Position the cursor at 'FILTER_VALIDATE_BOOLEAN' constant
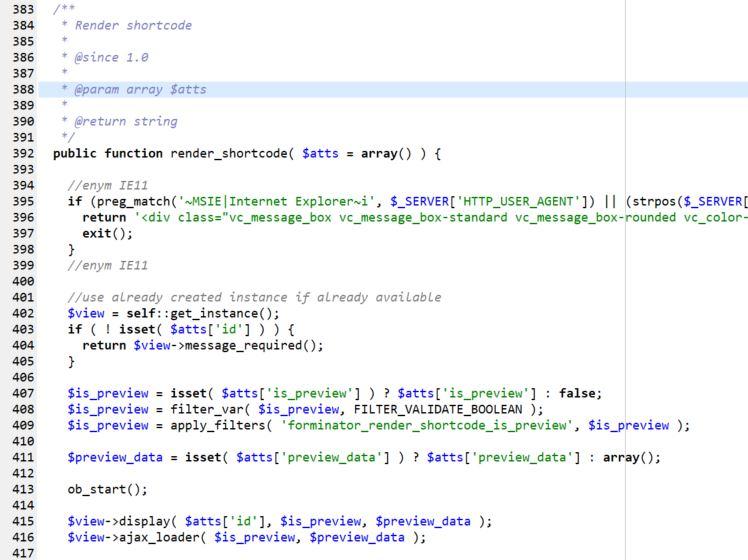The height and width of the screenshot is (560, 748). (438, 409)
